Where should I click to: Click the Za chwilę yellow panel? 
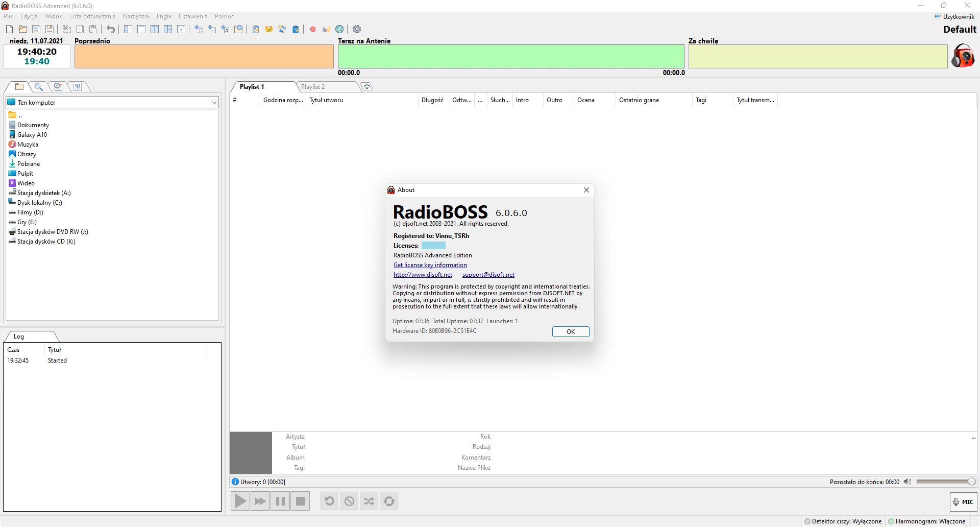818,56
